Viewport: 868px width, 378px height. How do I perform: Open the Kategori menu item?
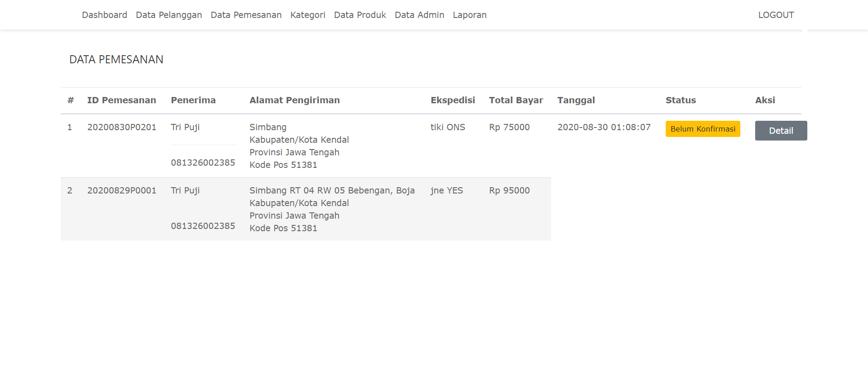[307, 15]
